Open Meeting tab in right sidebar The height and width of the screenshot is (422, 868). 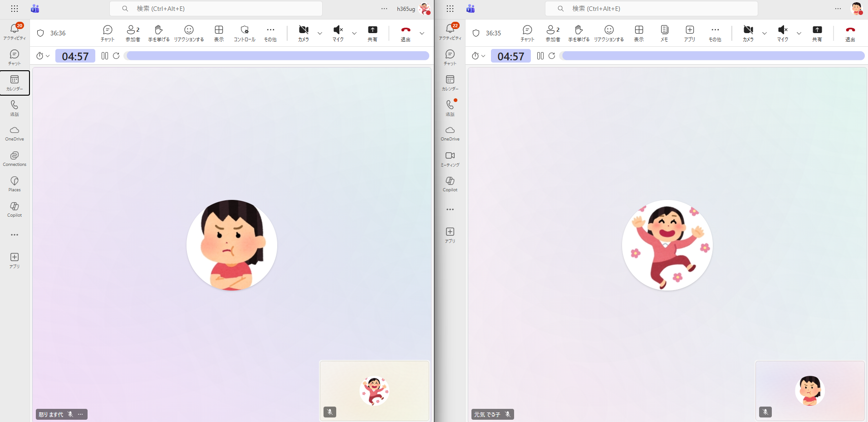pos(450,159)
